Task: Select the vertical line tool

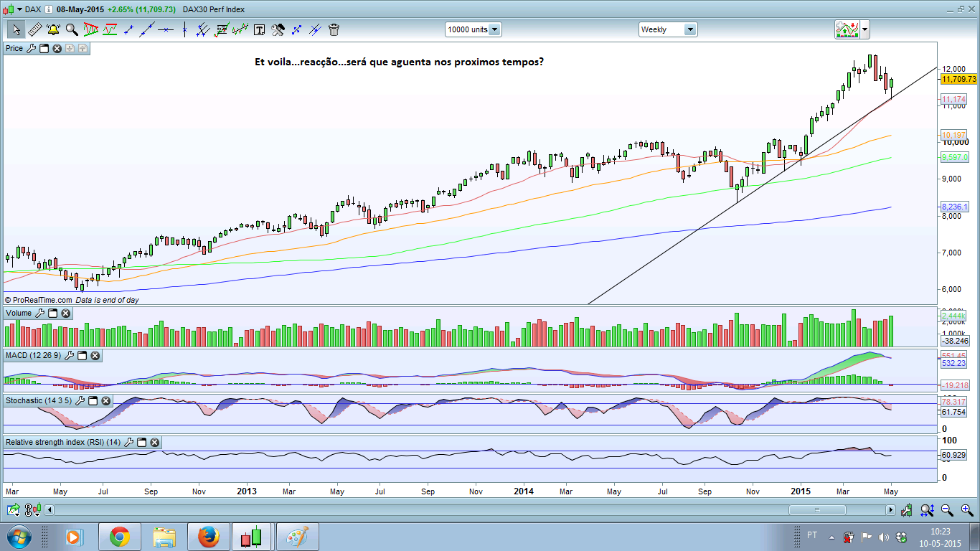Action: pos(184,29)
